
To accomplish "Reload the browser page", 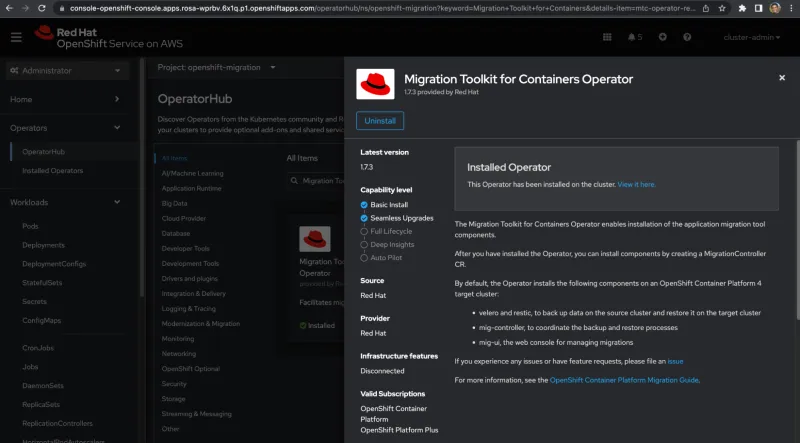I will pos(42,7).
